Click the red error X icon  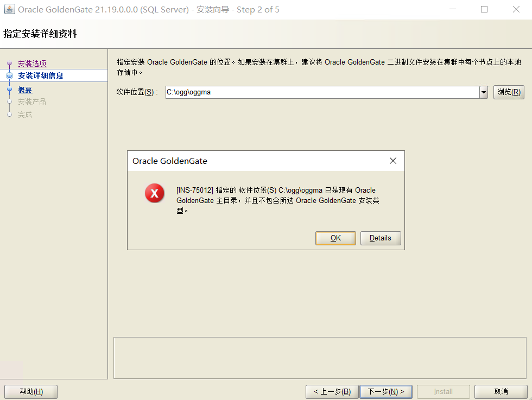[154, 193]
